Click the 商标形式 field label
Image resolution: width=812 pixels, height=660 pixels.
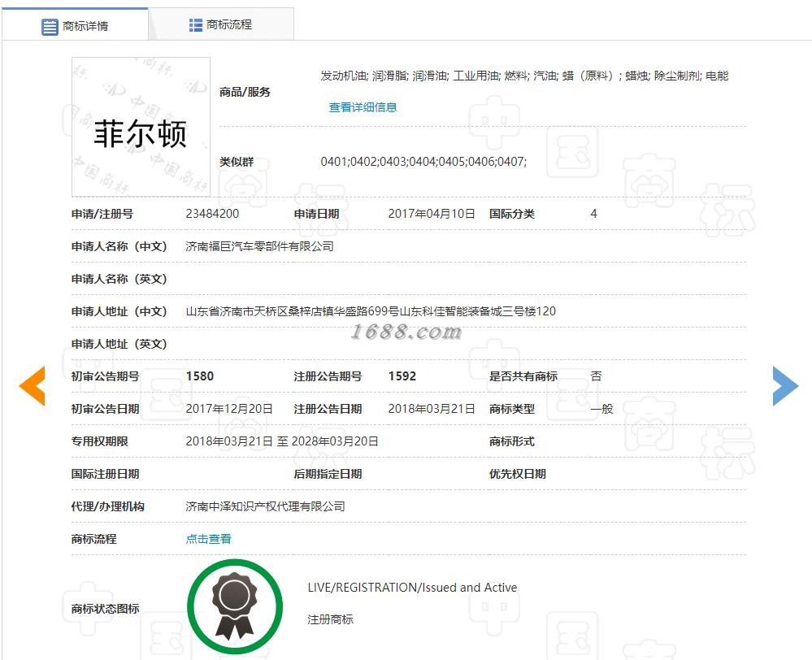(511, 441)
